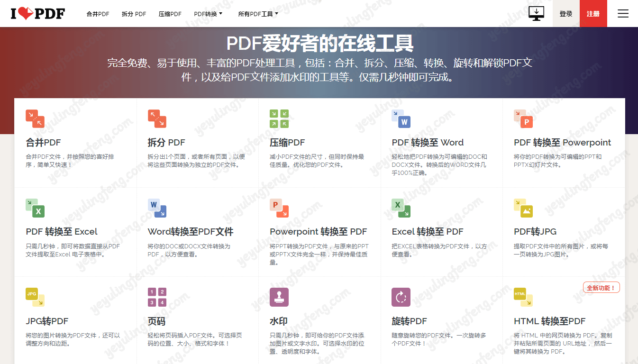Click the 合并PDF merge icon

[x=35, y=119]
